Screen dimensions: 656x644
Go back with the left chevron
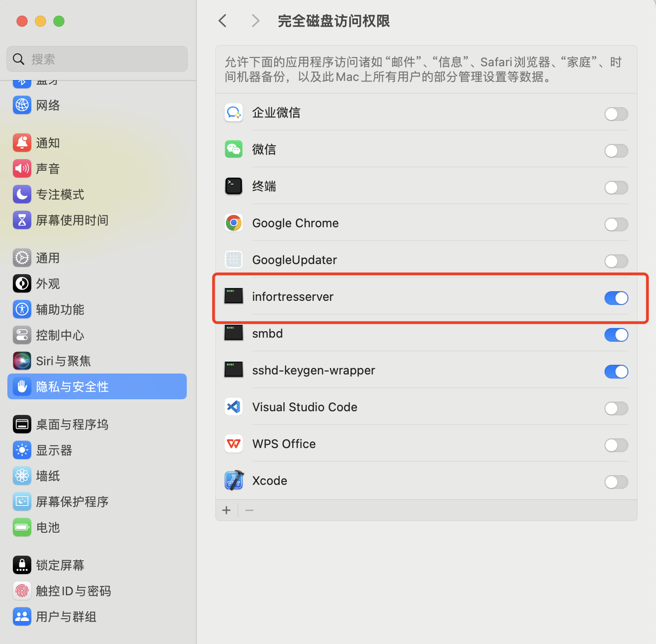click(x=223, y=21)
